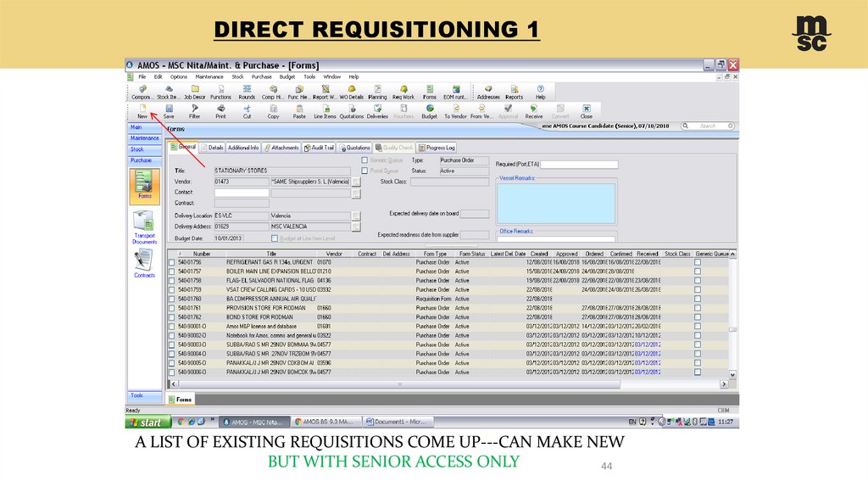The width and height of the screenshot is (868, 487).
Task: Open Report Work toolbar icon
Action: pyautogui.click(x=325, y=92)
